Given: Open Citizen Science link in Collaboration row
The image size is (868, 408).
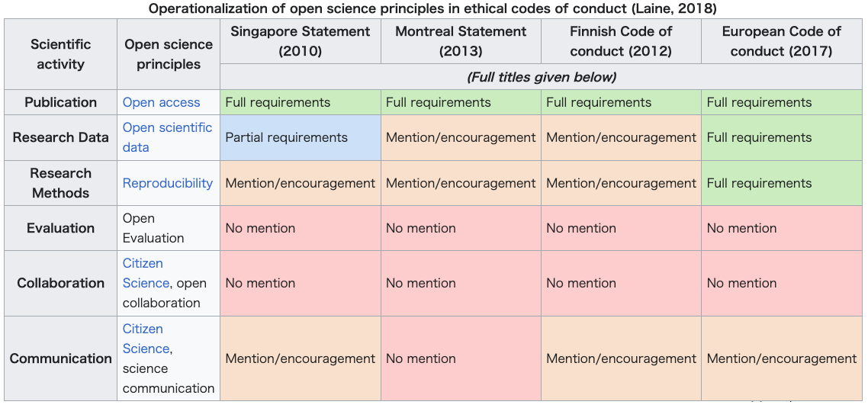Looking at the screenshot, I should pyautogui.click(x=146, y=273).
